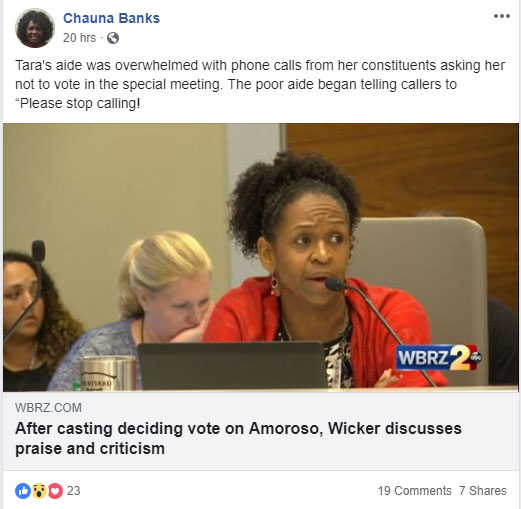This screenshot has width=521, height=509.
Task: Click the post text about Tara's aide
Action: point(260,84)
